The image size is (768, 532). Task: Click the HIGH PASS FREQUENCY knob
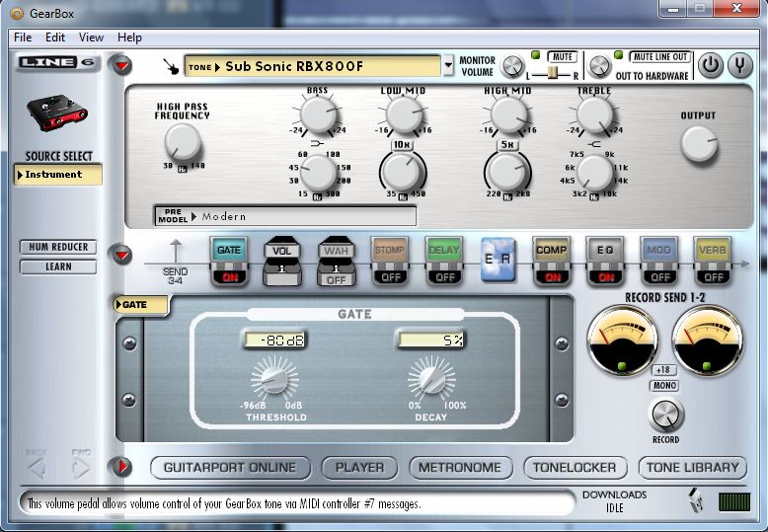[183, 141]
